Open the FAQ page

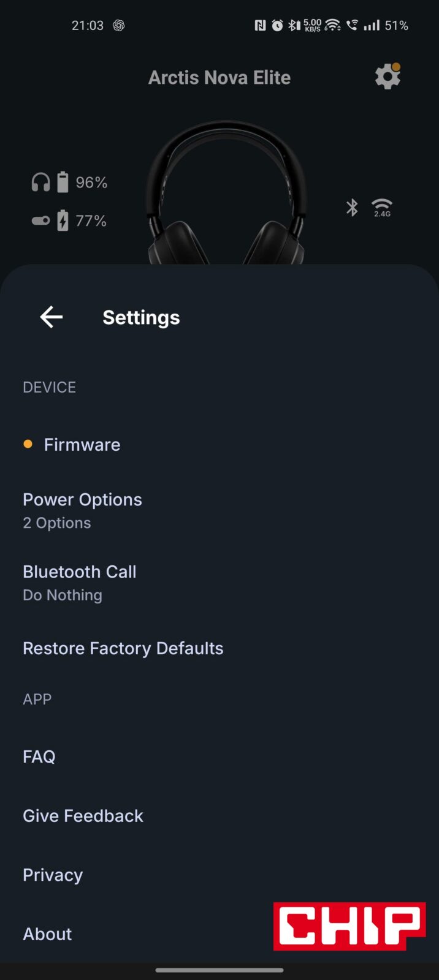click(39, 756)
